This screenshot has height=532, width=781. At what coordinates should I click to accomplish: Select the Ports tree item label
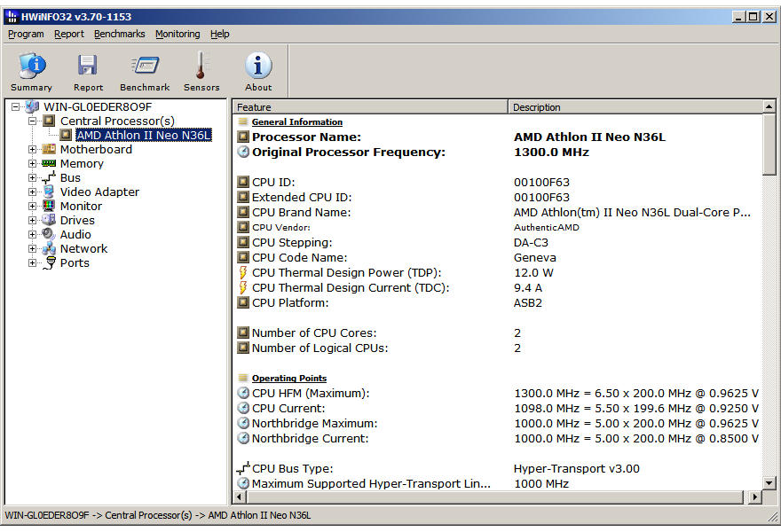click(75, 262)
